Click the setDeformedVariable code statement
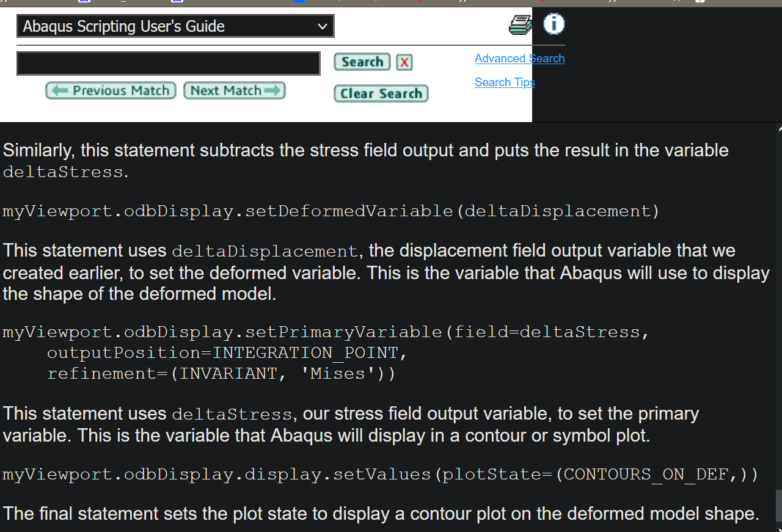The image size is (782, 532). click(x=330, y=211)
